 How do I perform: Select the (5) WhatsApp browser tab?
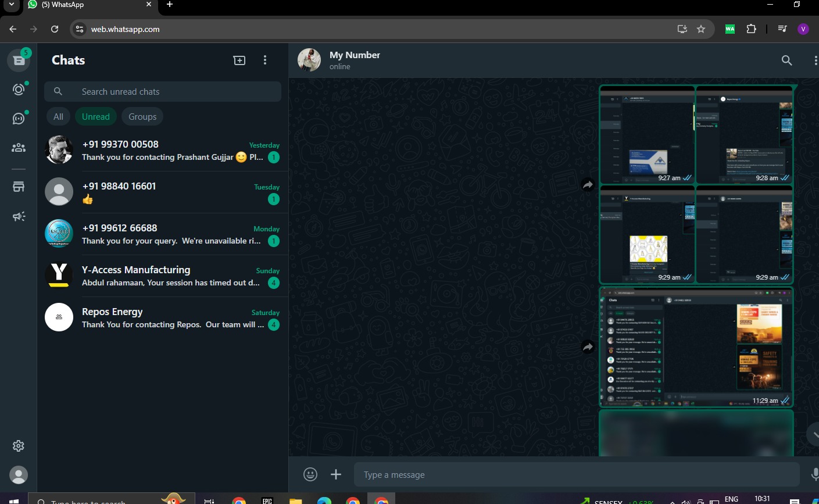(87, 5)
